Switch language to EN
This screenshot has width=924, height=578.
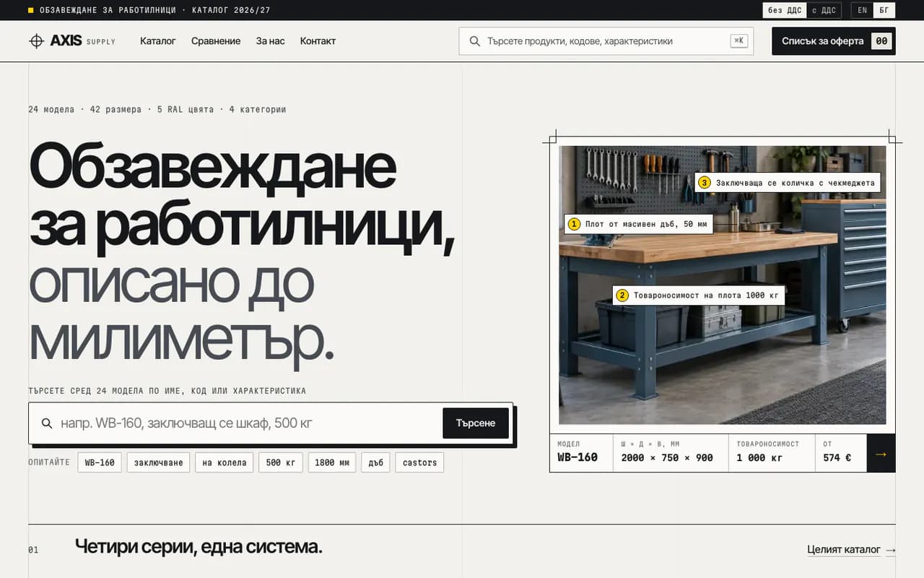pyautogui.click(x=862, y=10)
